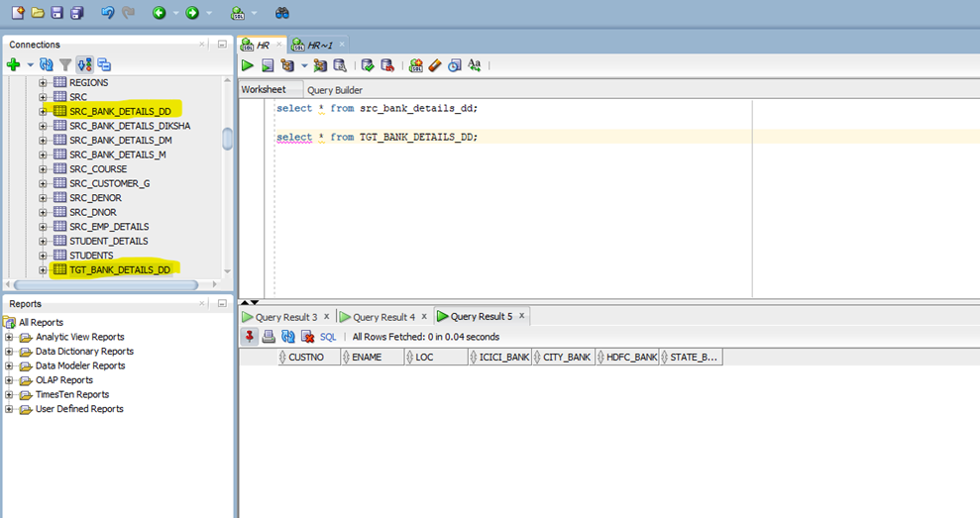
Task: Click the New file icon
Action: [18, 12]
